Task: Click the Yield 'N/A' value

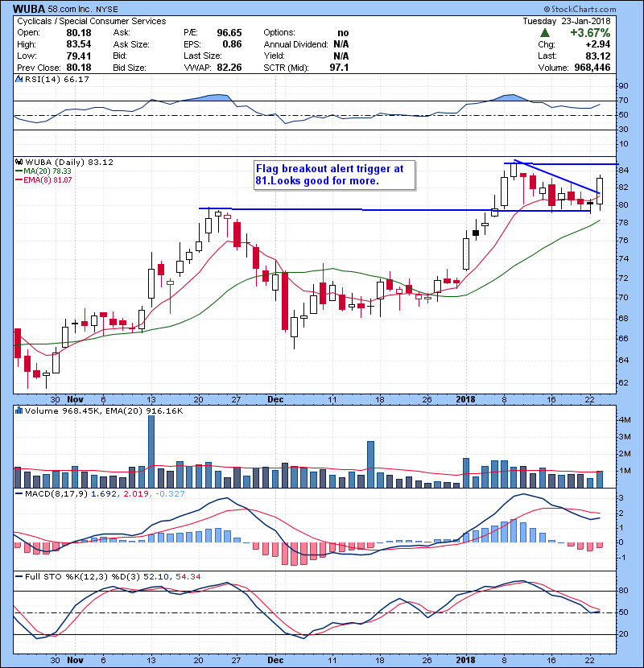Action: click(x=341, y=56)
